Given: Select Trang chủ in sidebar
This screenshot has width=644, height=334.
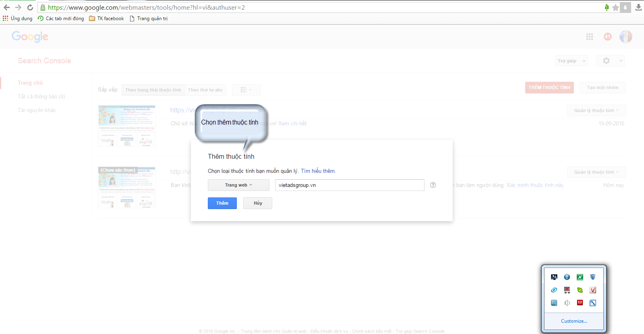Looking at the screenshot, I should (30, 83).
